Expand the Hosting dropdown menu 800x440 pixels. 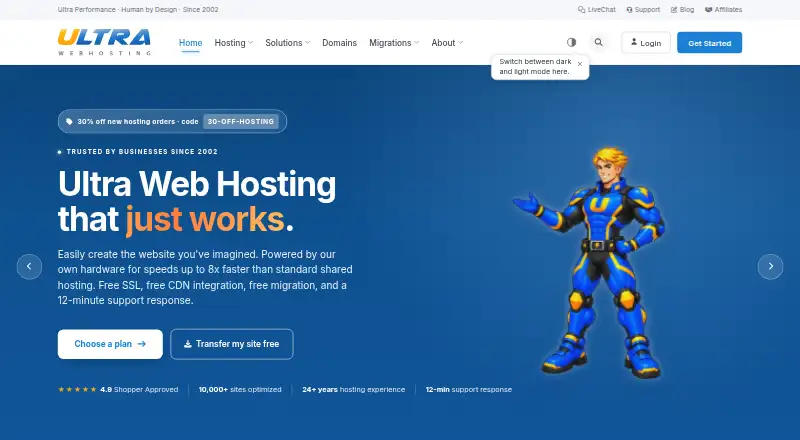234,43
